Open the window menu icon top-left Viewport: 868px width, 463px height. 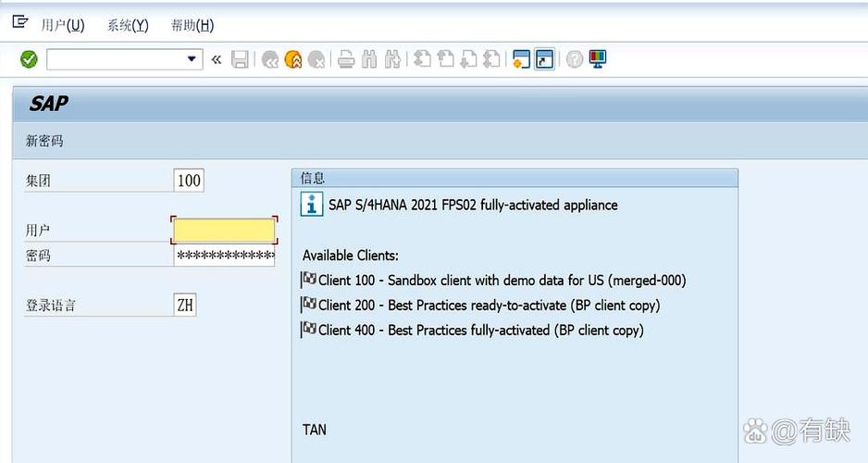[x=20, y=21]
